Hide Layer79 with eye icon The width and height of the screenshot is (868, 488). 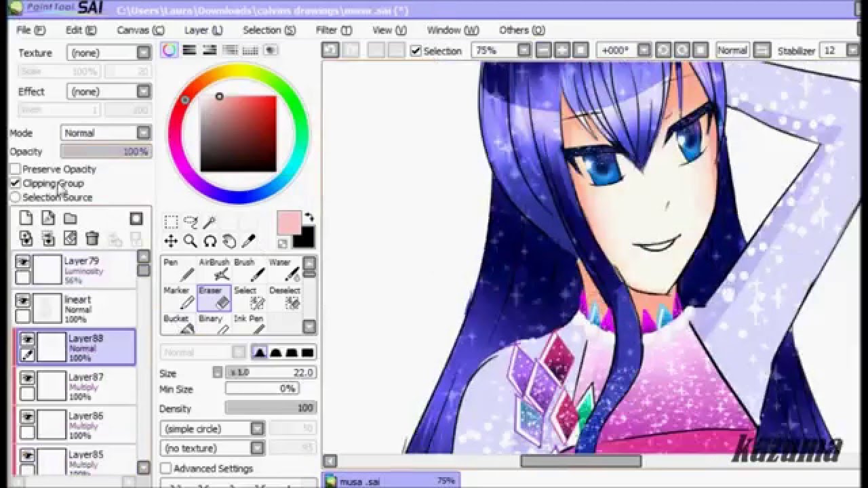(23, 262)
